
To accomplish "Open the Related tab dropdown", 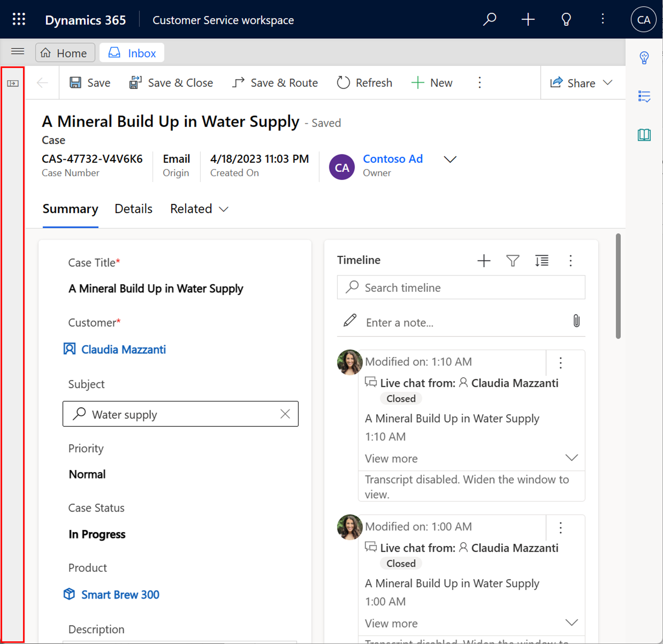I will 199,209.
